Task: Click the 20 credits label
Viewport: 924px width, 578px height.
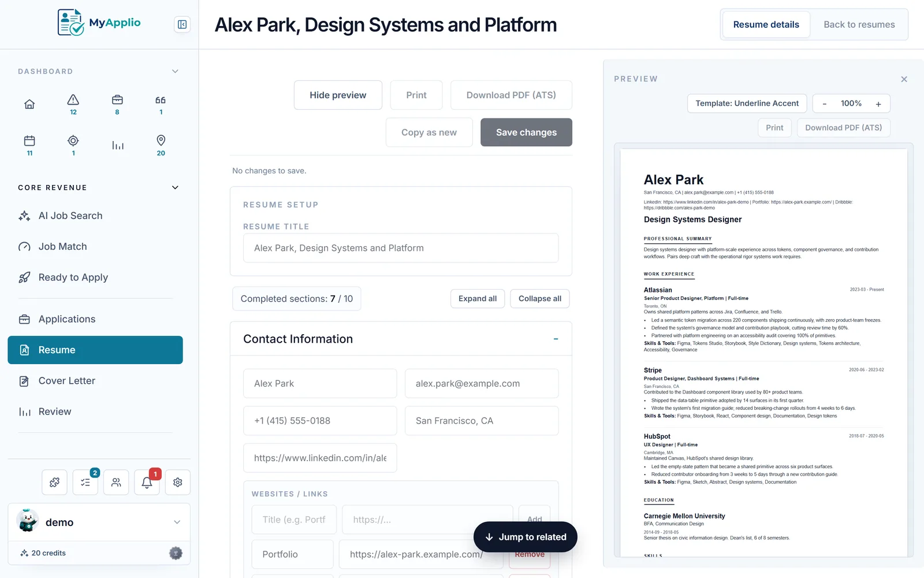Action: (49, 553)
